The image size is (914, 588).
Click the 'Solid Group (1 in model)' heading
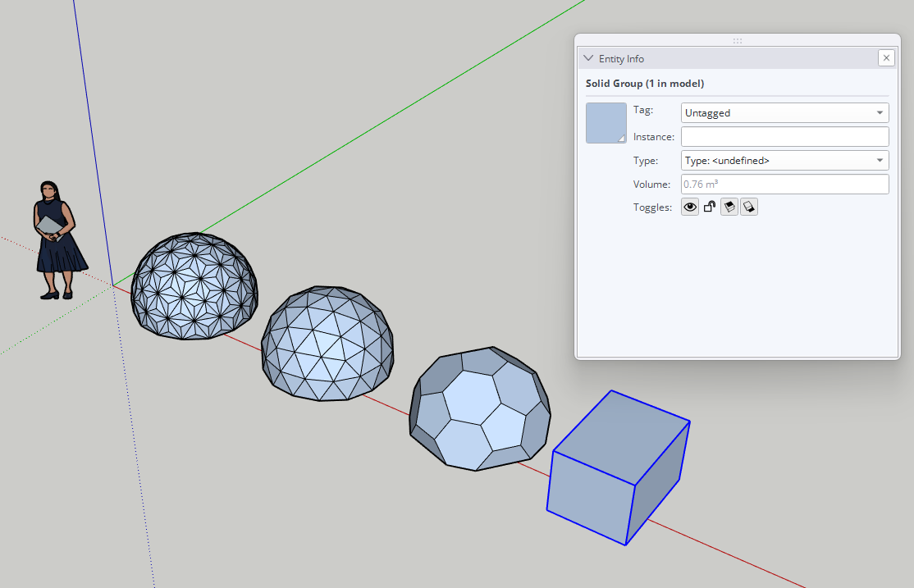[645, 84]
